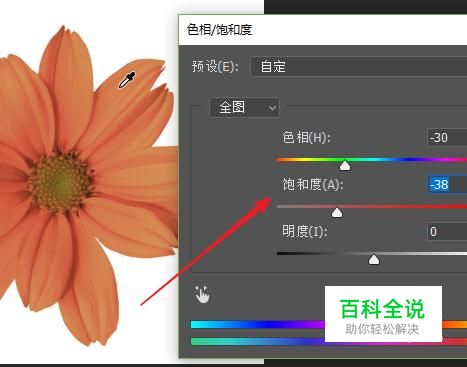Click the 明度 lightness value field showing 0
The image size is (467, 367).
447,231
